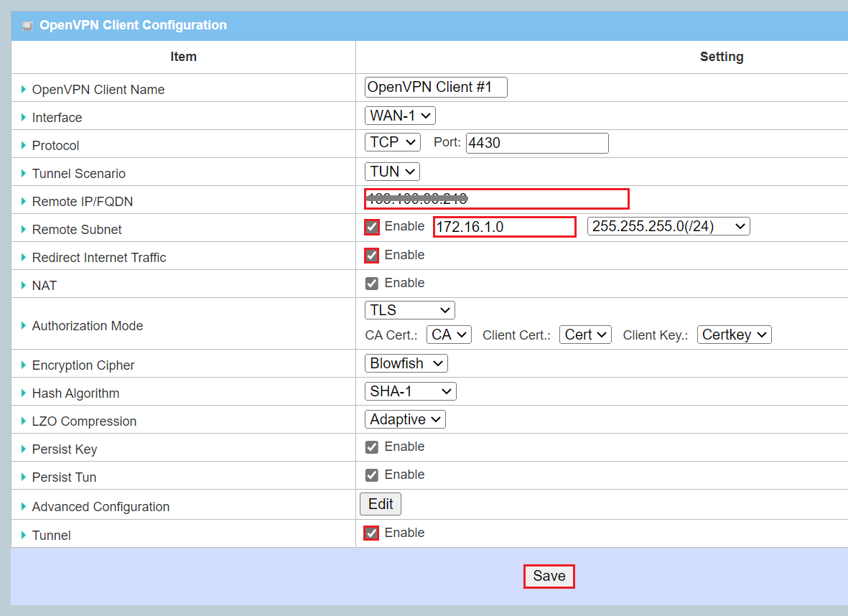Uncheck the NAT Enable checkbox
Screen dimensions: 848x616
pyautogui.click(x=371, y=284)
